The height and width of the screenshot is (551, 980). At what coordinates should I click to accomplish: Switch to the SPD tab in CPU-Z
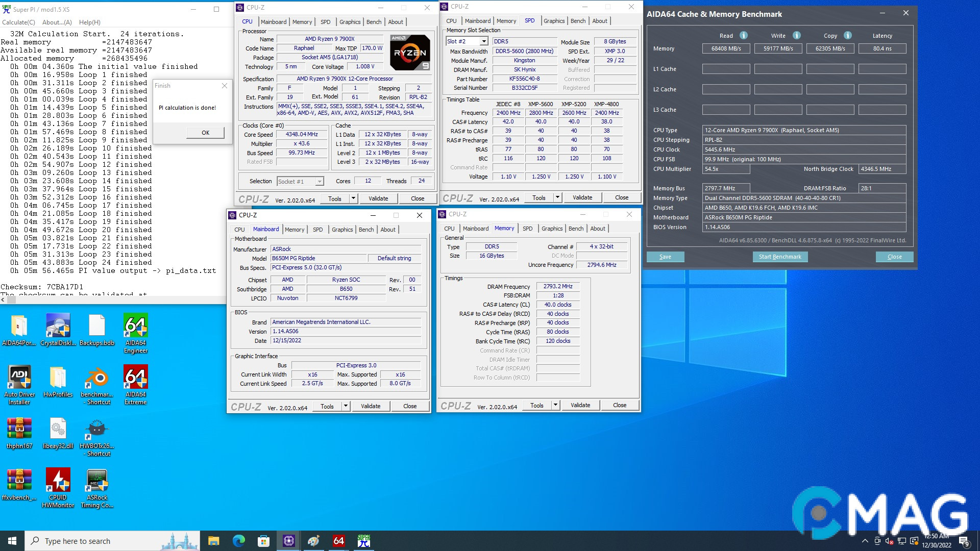pyautogui.click(x=325, y=21)
